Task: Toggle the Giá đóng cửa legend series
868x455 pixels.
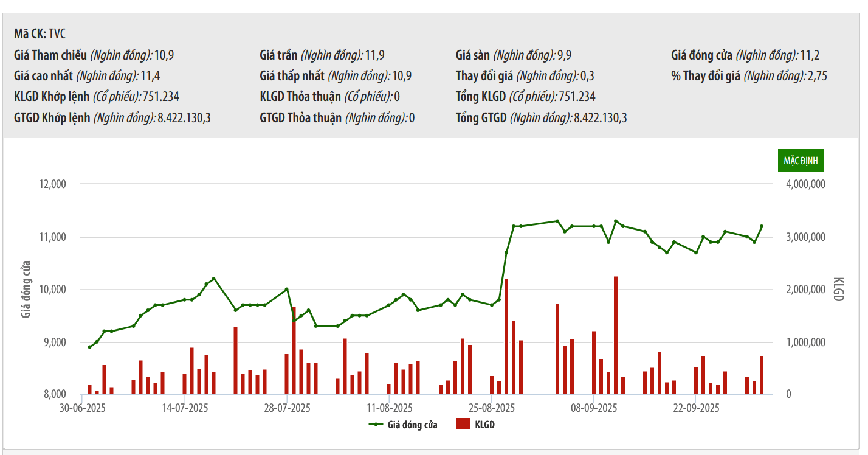Action: tap(403, 425)
